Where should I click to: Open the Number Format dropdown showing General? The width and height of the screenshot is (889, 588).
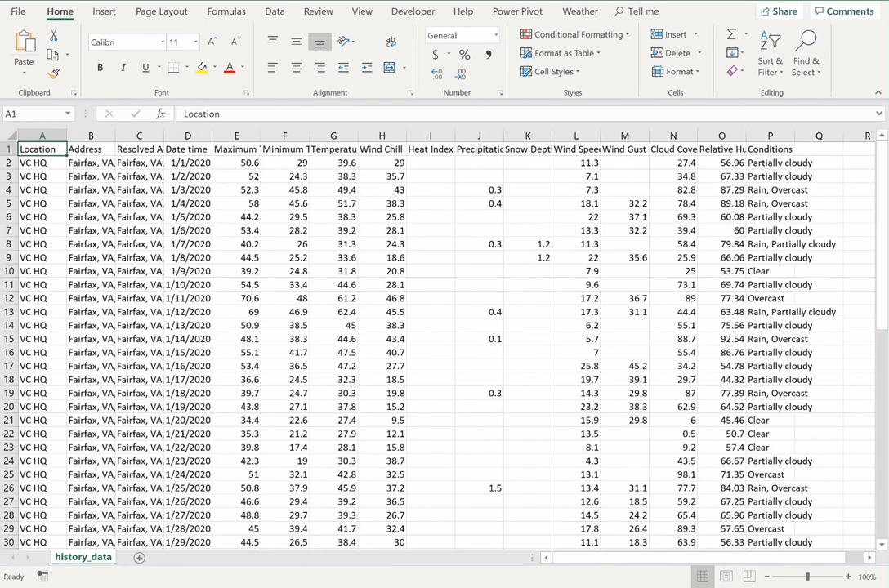462,35
